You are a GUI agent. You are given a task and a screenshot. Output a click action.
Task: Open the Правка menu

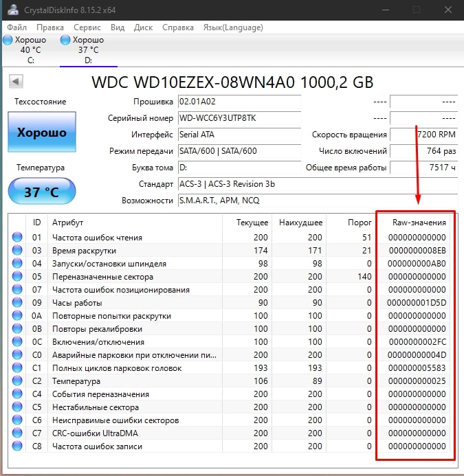(x=49, y=27)
